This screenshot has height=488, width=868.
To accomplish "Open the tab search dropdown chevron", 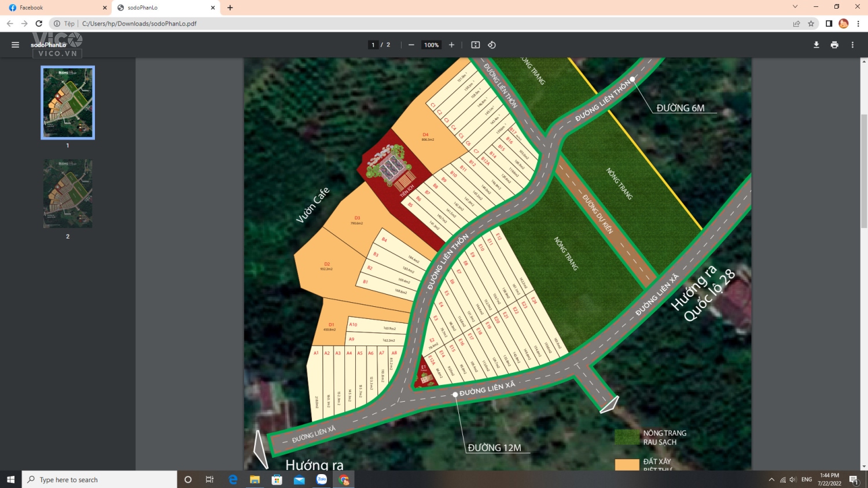I will point(795,7).
